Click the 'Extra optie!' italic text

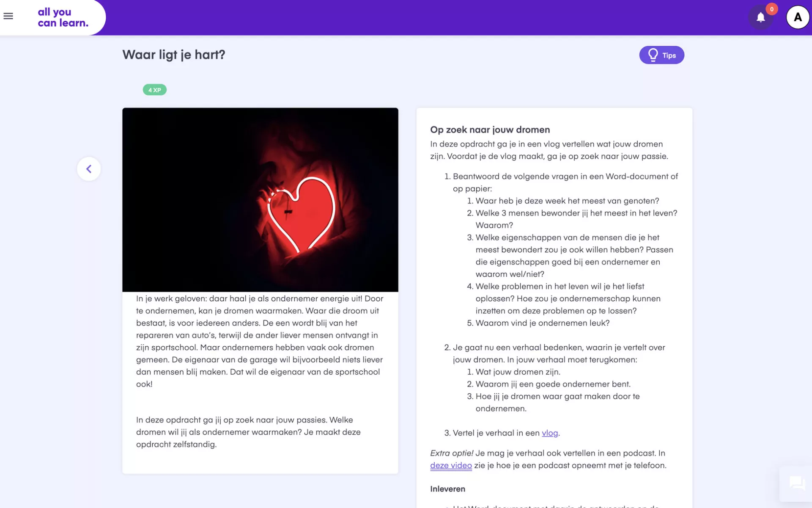click(x=451, y=453)
